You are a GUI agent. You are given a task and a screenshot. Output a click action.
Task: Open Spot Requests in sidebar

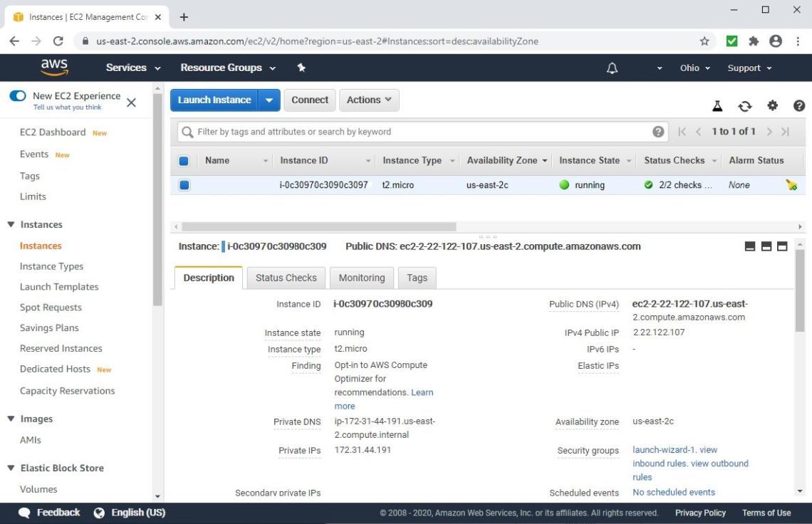pyautogui.click(x=51, y=307)
